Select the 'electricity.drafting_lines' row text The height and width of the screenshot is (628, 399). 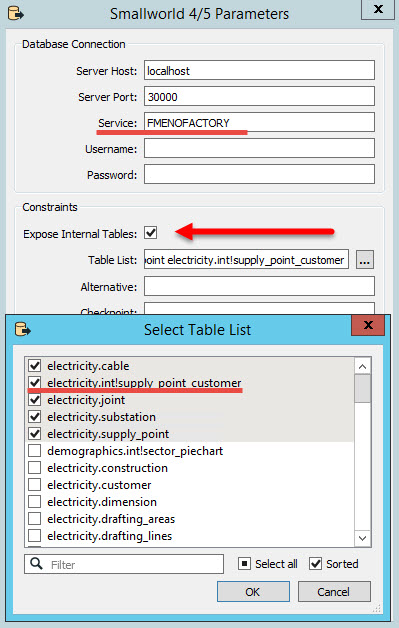coord(109,536)
